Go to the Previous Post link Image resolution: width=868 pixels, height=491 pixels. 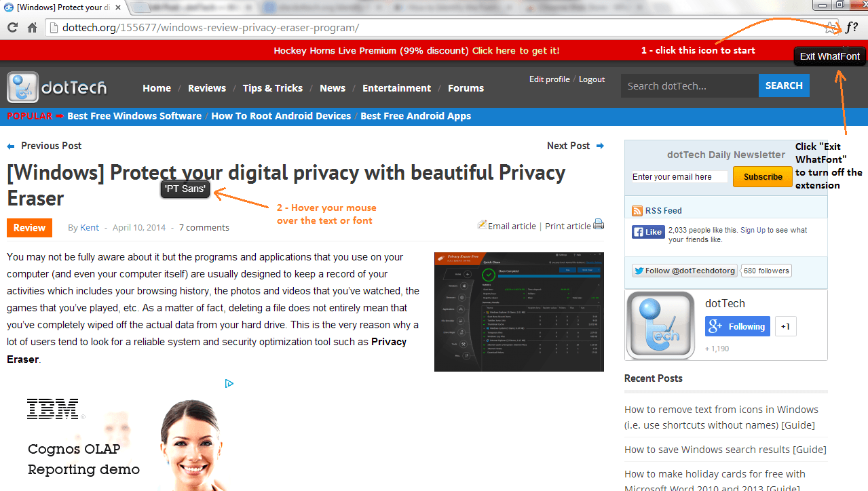[x=44, y=146]
